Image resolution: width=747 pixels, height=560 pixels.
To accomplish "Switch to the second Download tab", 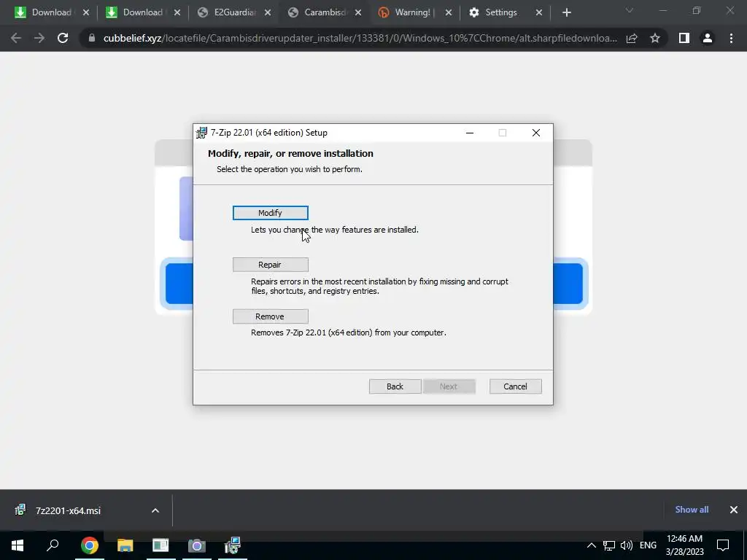I will (x=142, y=12).
